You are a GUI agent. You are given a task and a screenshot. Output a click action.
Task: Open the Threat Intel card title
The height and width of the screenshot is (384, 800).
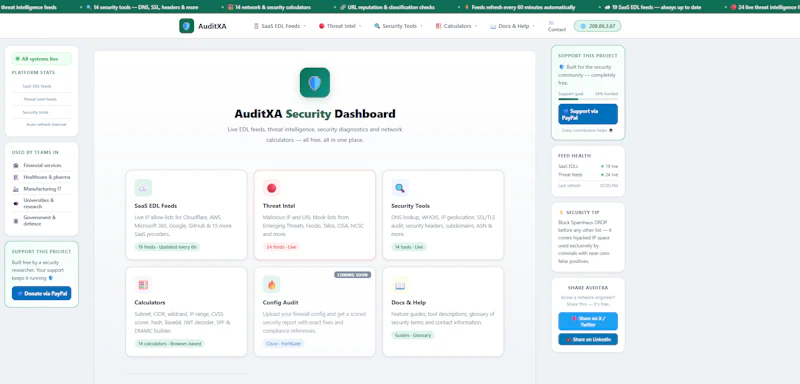pyautogui.click(x=279, y=206)
